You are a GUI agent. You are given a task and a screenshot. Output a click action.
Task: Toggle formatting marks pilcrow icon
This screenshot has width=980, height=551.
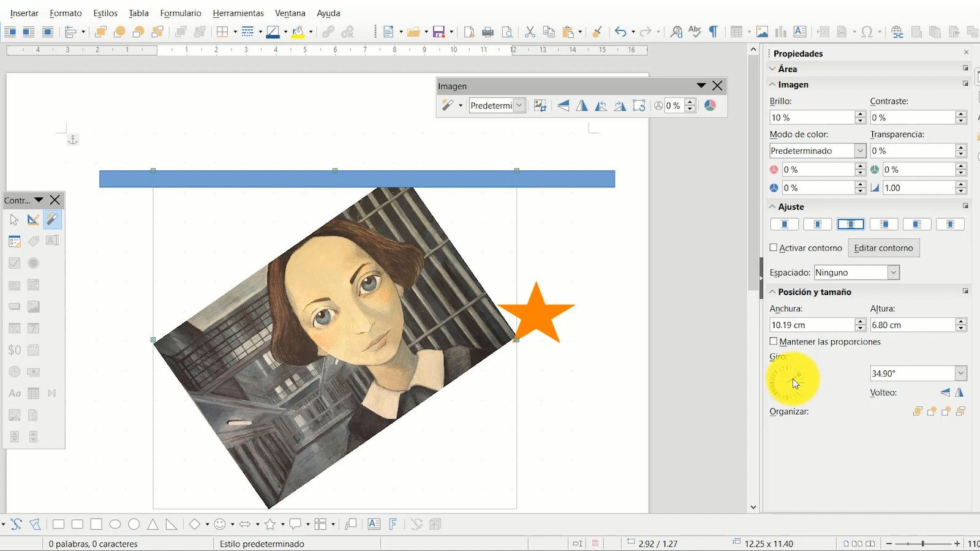coord(714,32)
